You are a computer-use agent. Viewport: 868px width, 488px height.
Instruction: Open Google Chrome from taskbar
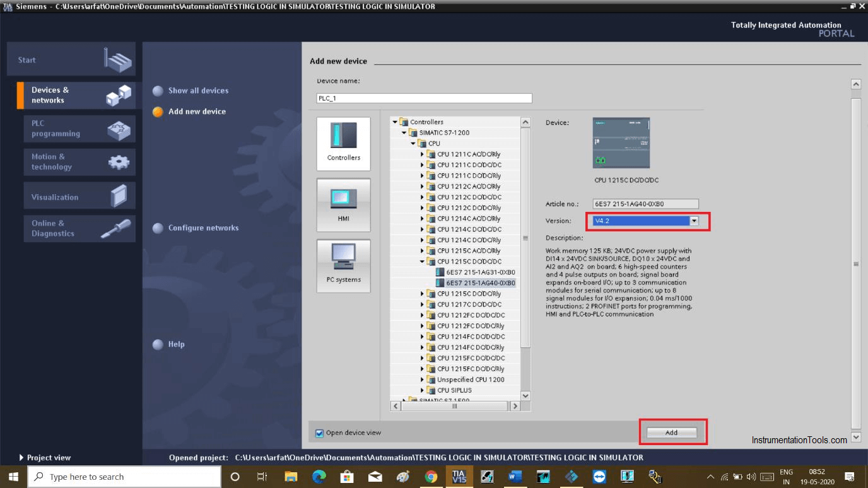point(431,477)
